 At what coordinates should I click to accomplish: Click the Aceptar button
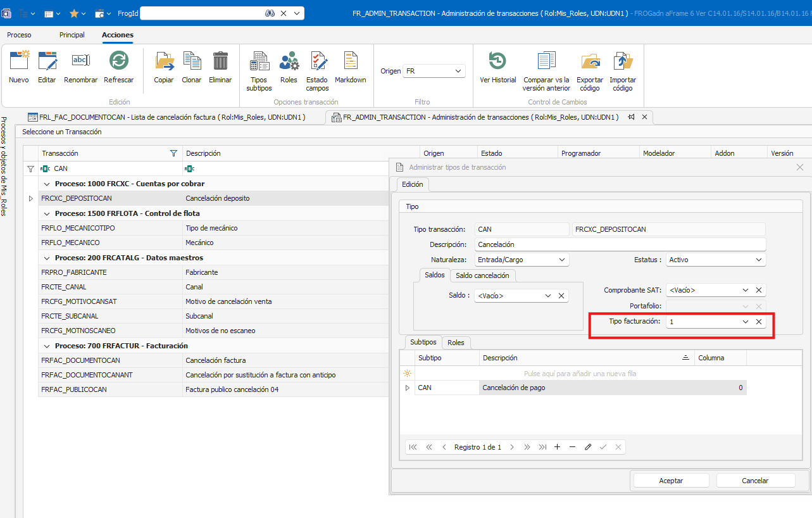671,481
